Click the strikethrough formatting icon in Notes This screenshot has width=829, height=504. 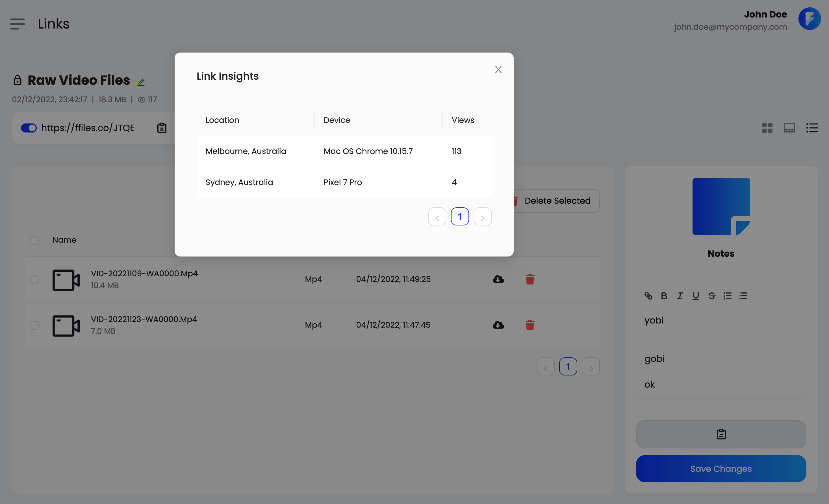pos(711,296)
